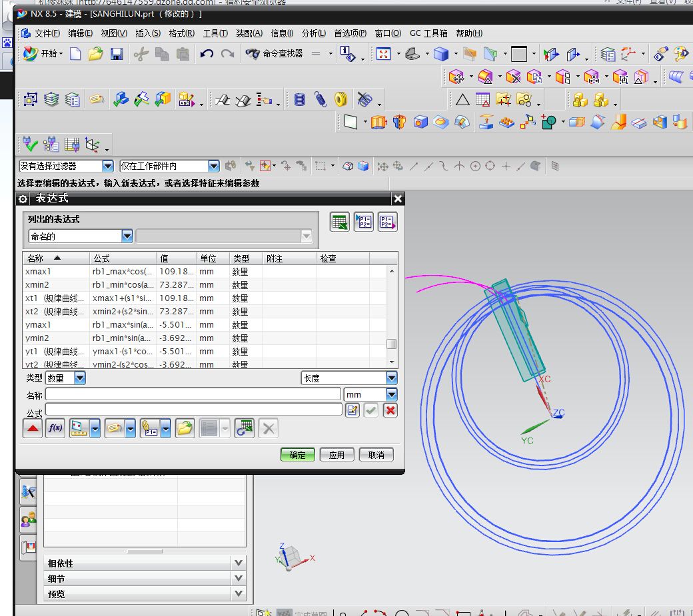The height and width of the screenshot is (616, 693).
Task: Open the mm units dropdown
Action: click(x=392, y=394)
